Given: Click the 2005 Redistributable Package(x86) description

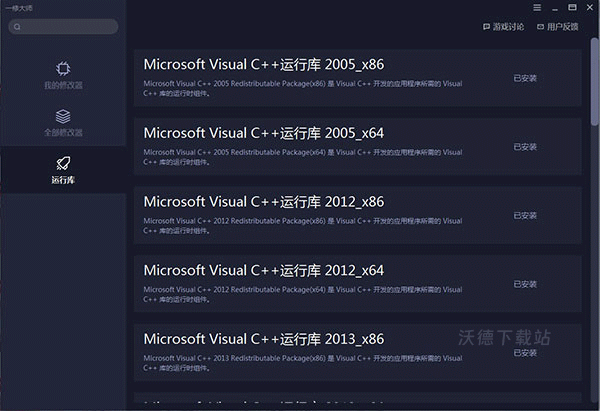Looking at the screenshot, I should (303, 88).
